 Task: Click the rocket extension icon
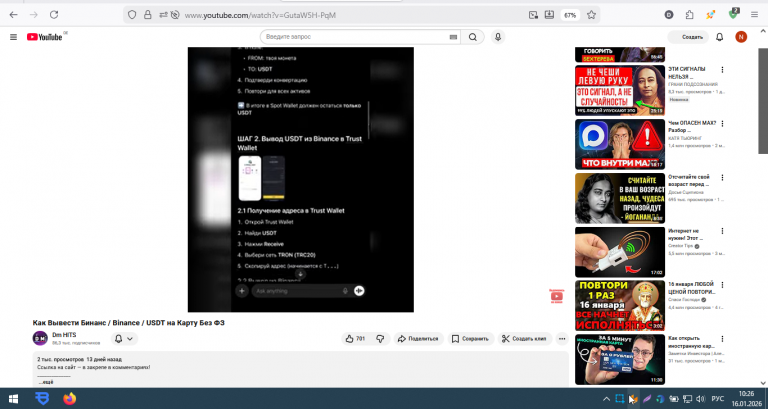pyautogui.click(x=710, y=15)
